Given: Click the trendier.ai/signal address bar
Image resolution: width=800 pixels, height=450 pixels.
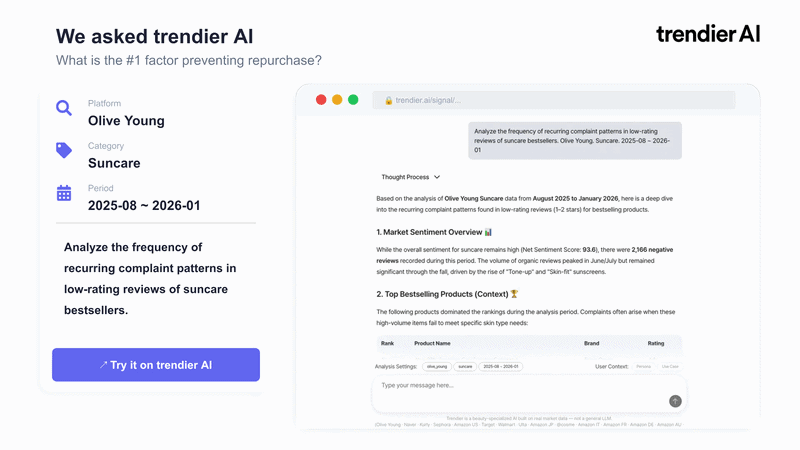Looking at the screenshot, I should [x=560, y=100].
